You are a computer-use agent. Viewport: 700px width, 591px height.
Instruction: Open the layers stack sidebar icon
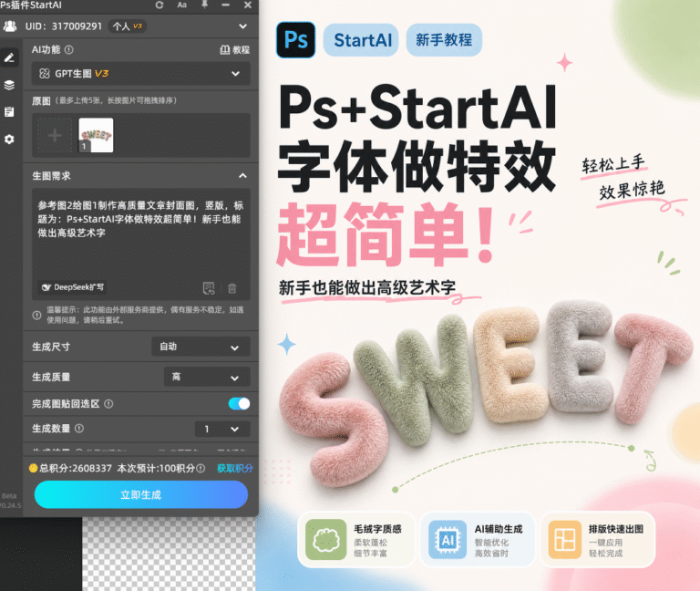click(9, 85)
